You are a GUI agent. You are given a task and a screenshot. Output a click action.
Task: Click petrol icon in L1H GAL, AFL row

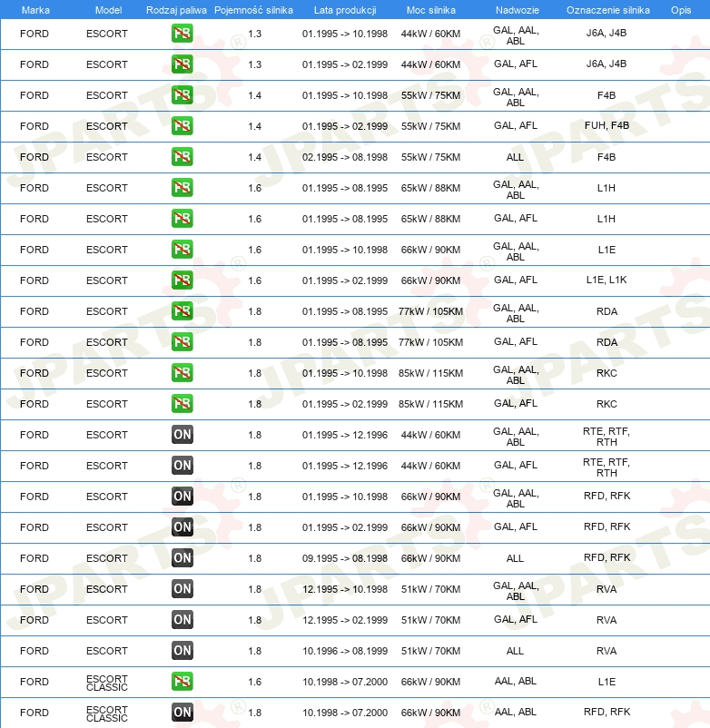(182, 219)
